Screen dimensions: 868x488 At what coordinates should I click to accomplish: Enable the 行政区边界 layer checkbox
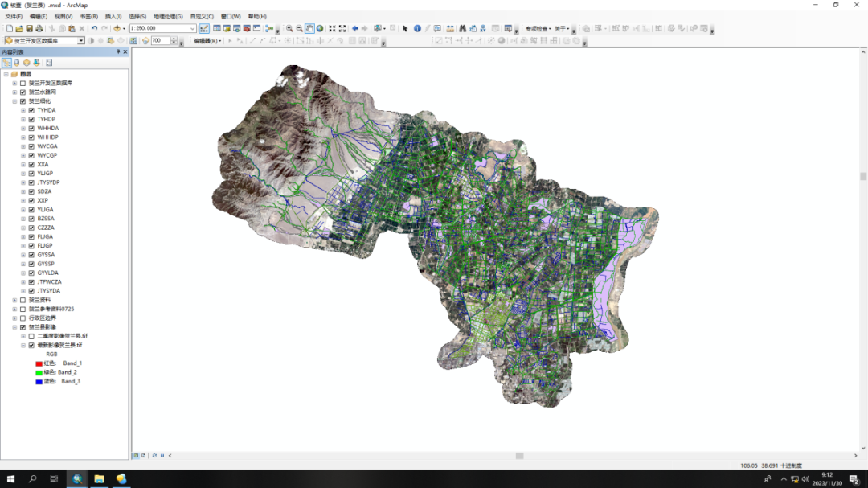tap(23, 318)
